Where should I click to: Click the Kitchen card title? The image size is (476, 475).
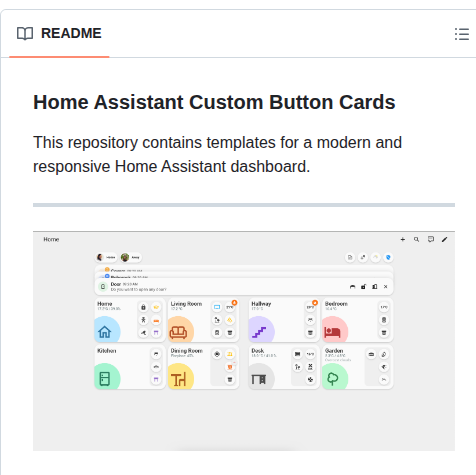point(107,351)
